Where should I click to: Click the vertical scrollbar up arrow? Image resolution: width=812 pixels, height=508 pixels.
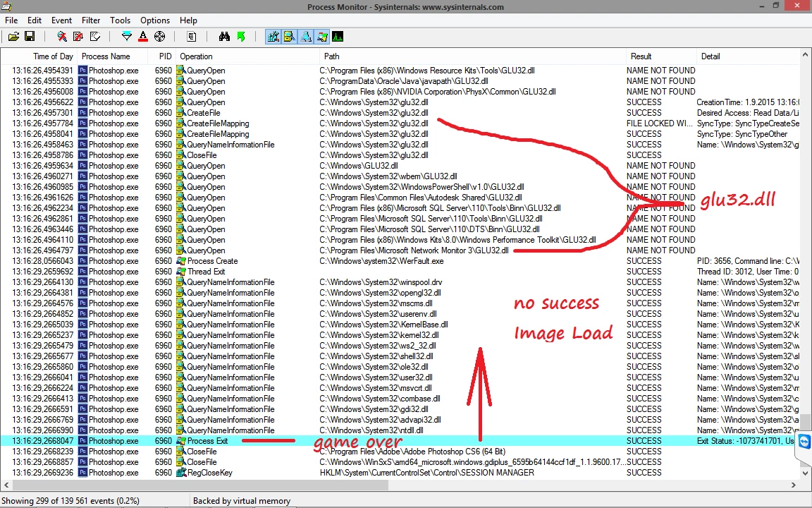coord(805,55)
